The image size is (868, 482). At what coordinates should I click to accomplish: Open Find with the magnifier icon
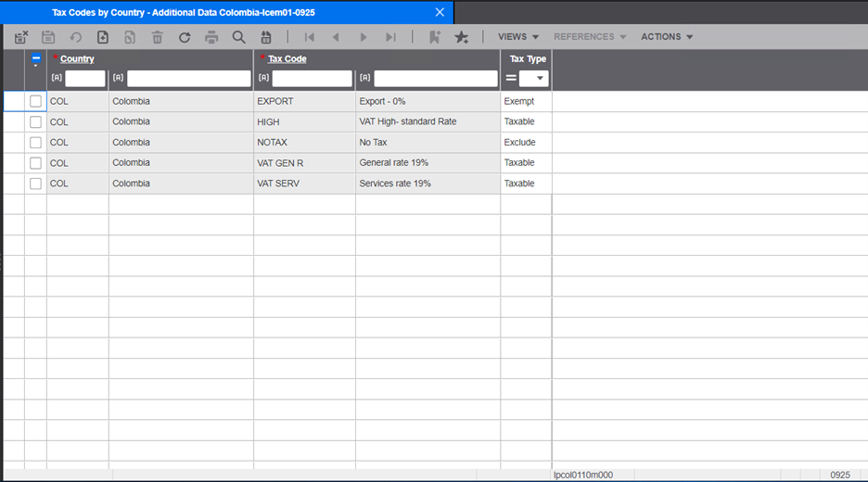tap(239, 37)
